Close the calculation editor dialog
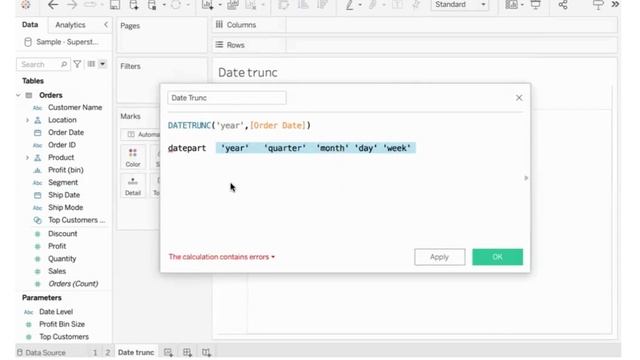The image size is (640, 360). 519,98
